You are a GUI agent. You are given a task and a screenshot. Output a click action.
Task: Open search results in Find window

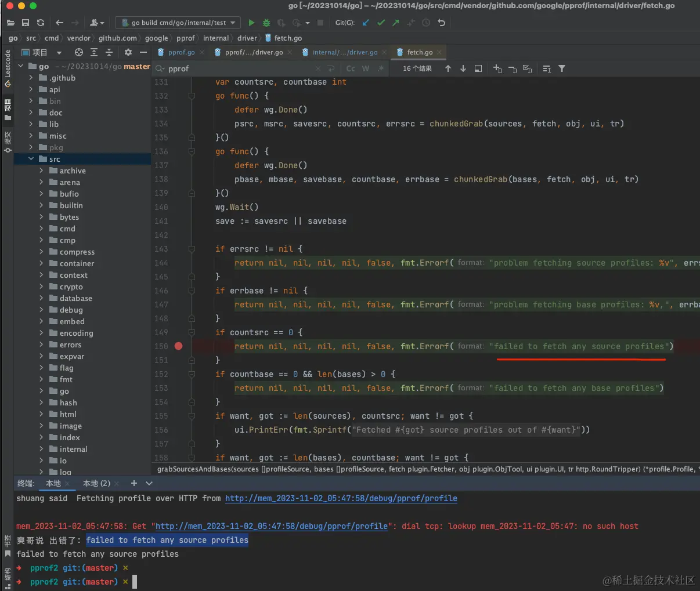point(478,68)
